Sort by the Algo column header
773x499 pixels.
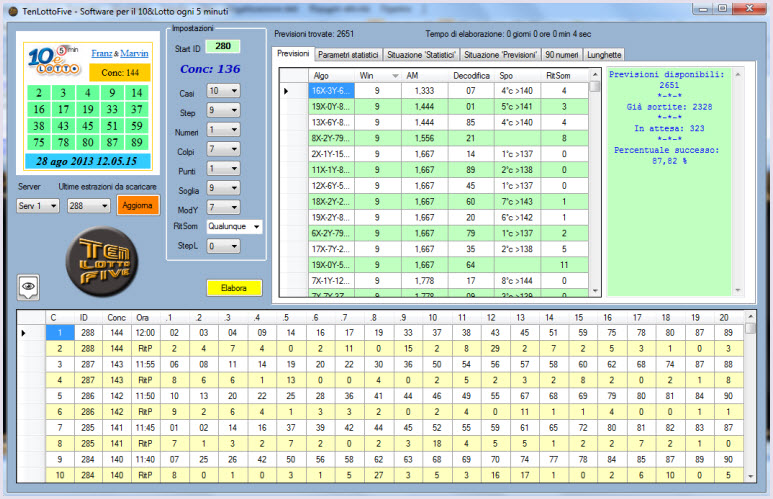(x=332, y=75)
